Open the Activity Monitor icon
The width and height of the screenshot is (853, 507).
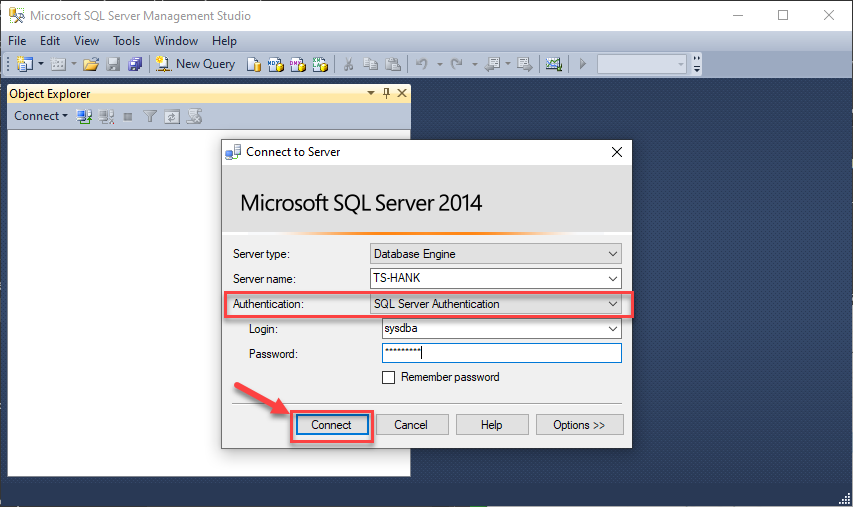tap(554, 64)
